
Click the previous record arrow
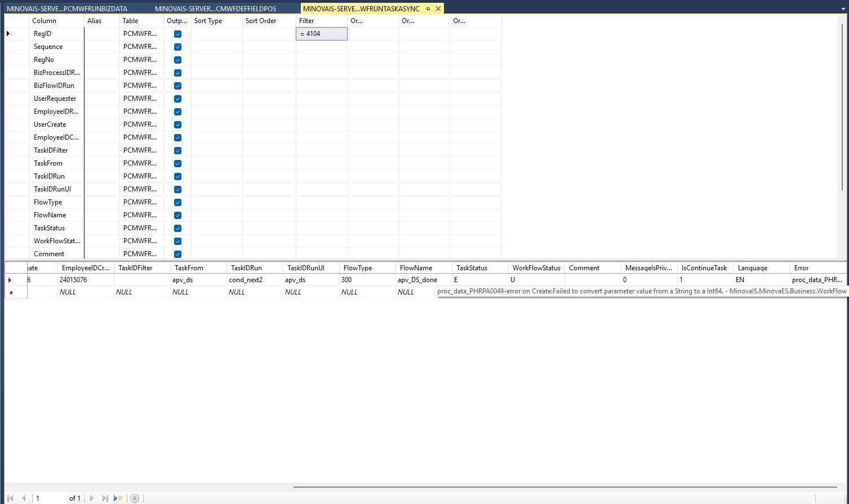(x=24, y=498)
